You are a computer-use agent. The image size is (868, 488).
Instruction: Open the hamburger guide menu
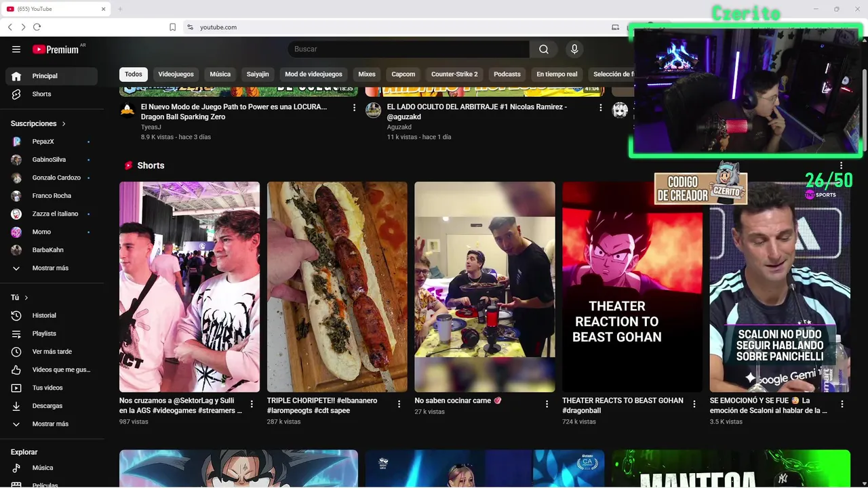[x=16, y=49]
